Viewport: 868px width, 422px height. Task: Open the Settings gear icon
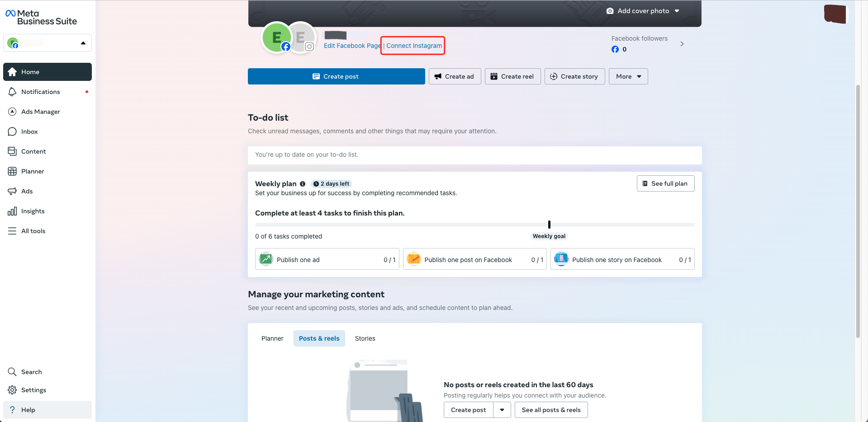point(12,390)
